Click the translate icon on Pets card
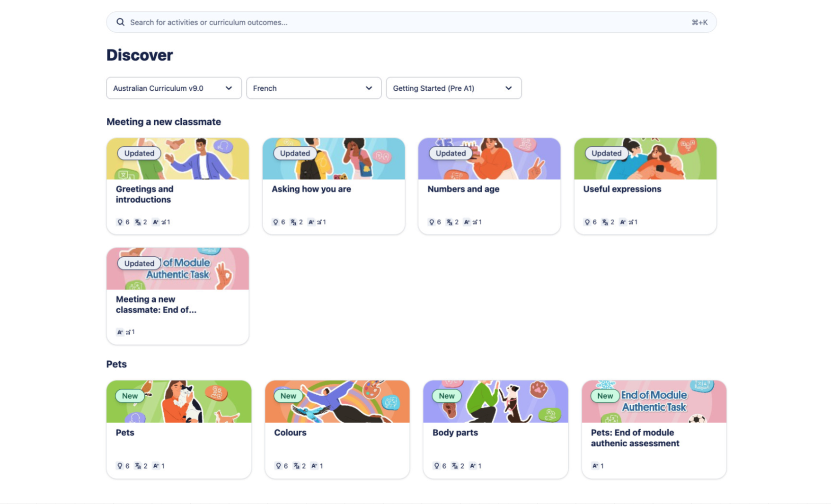831x504 pixels. tap(138, 466)
